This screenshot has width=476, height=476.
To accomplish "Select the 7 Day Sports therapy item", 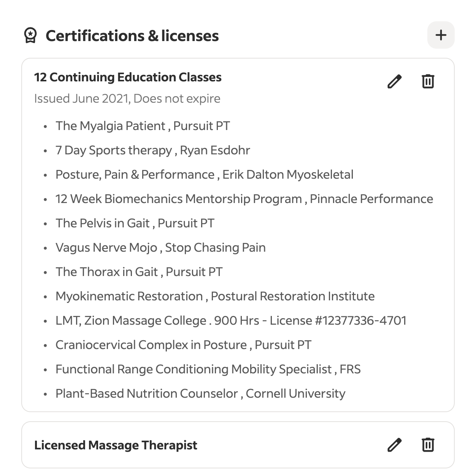I will tap(152, 150).
